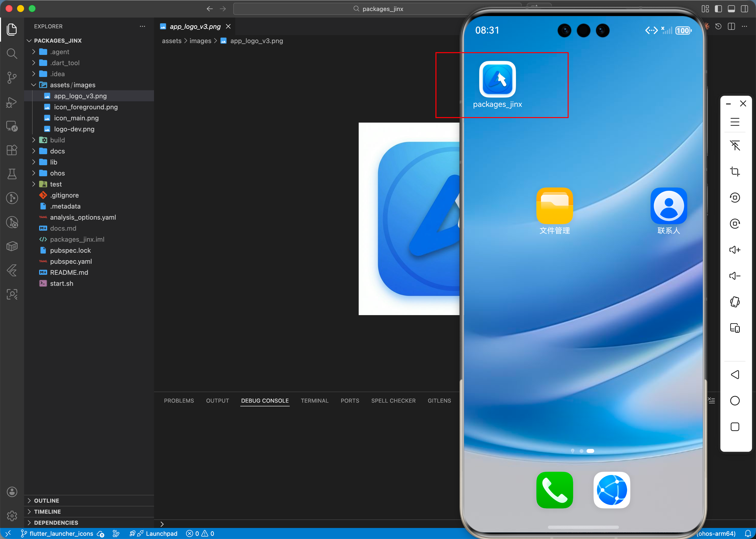Screen dimensions: 756x539
Task: Switch to the PROBLEMS tab
Action: click(179, 401)
